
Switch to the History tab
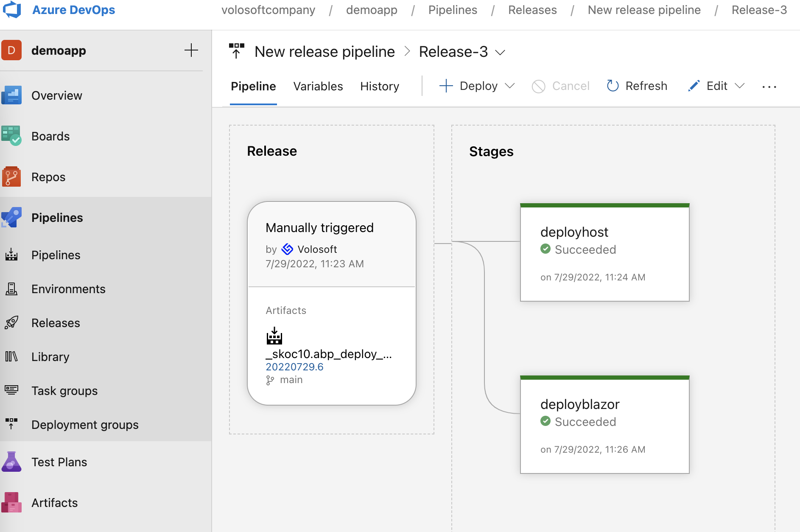[379, 86]
